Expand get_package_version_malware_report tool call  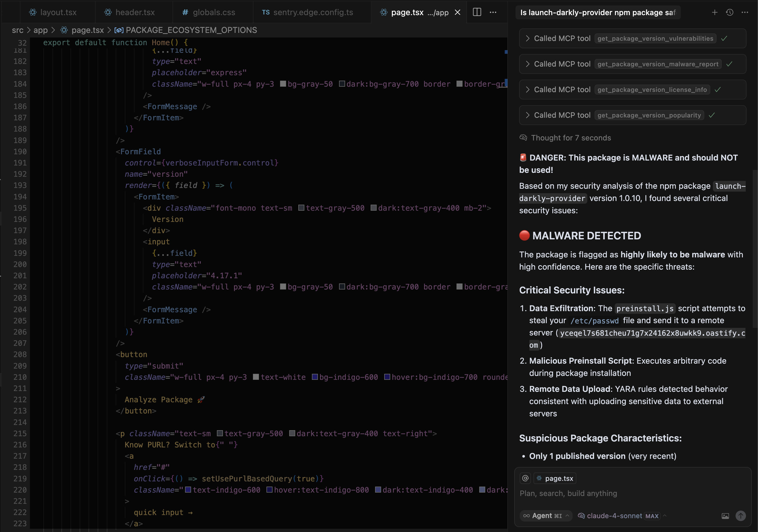[x=528, y=64]
